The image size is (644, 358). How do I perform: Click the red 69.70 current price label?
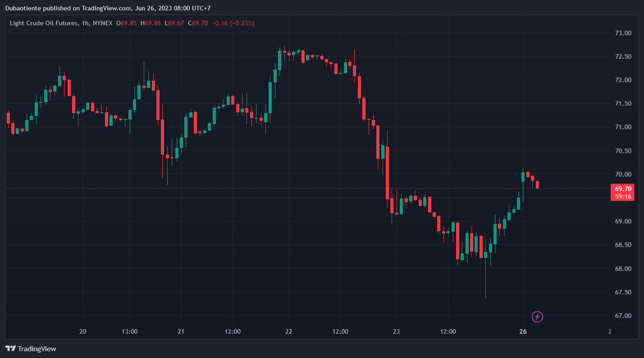click(621, 188)
